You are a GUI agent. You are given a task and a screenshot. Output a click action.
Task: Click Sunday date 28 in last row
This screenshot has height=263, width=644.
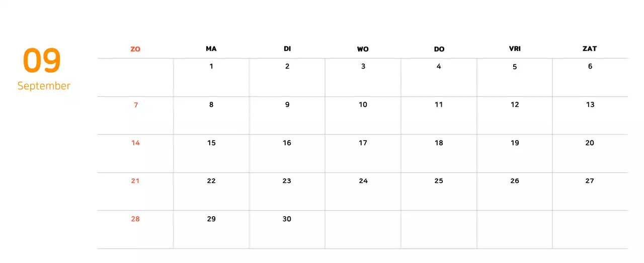pos(135,219)
